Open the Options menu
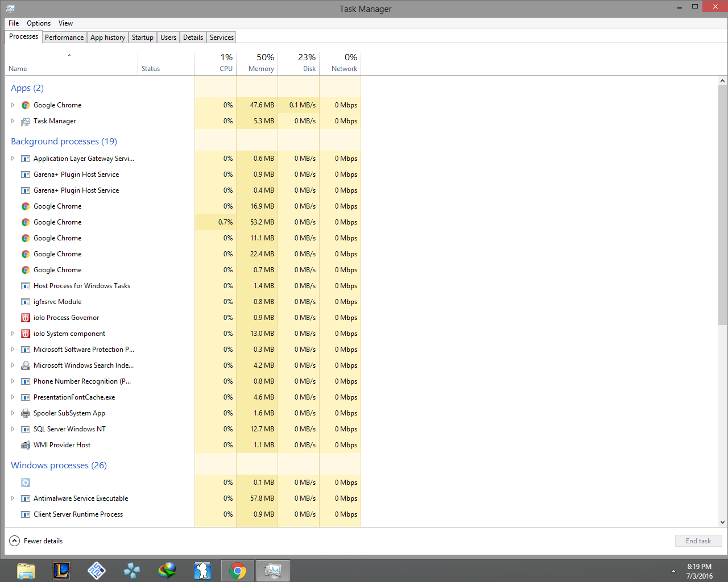 (39, 23)
